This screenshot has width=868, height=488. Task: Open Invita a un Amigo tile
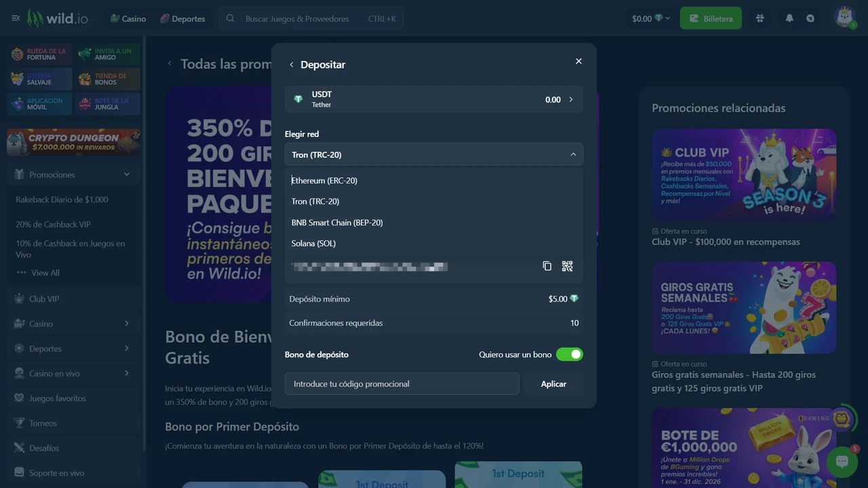107,54
